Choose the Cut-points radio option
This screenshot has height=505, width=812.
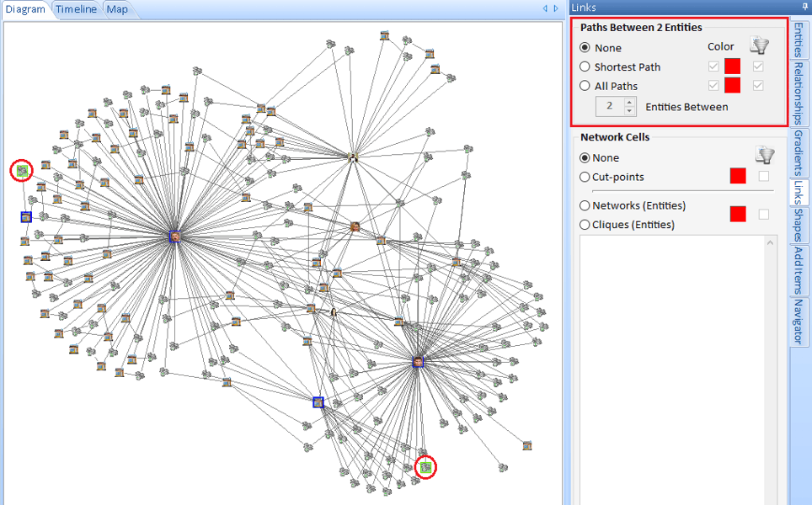[585, 177]
